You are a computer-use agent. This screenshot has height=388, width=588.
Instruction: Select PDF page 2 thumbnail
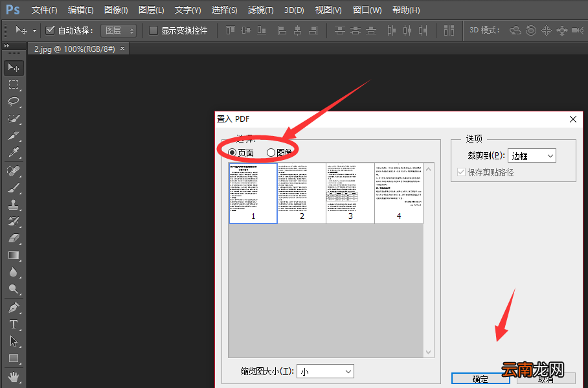(302, 193)
